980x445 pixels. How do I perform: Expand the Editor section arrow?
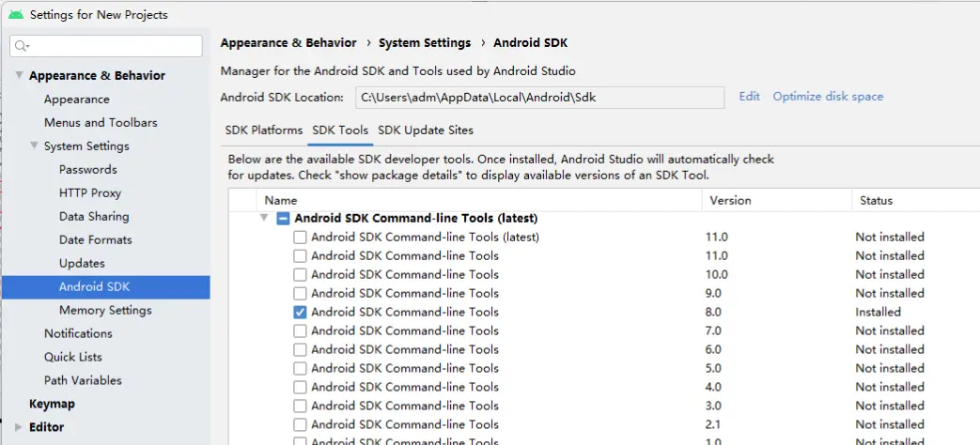click(18, 427)
